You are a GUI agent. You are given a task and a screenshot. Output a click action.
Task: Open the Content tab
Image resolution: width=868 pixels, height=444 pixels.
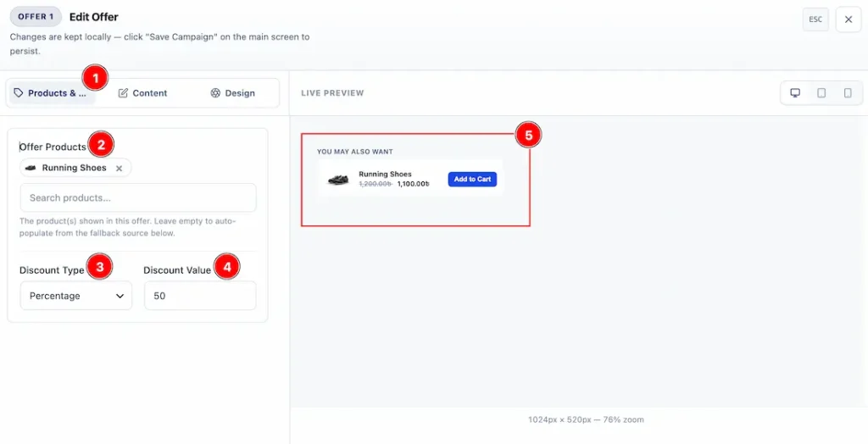142,93
